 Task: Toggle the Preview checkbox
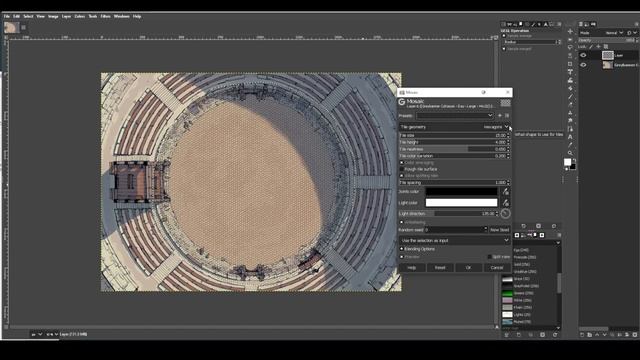402,257
